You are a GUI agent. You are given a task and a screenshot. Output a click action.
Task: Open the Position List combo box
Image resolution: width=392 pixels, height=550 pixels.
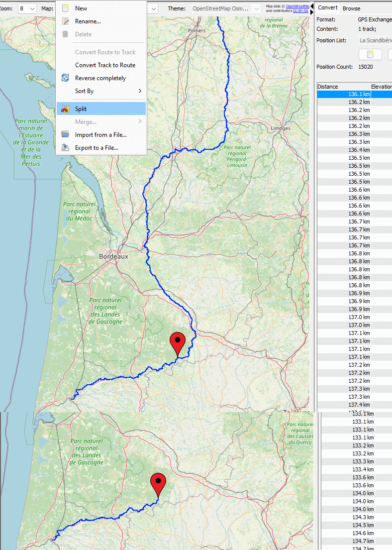click(375, 40)
